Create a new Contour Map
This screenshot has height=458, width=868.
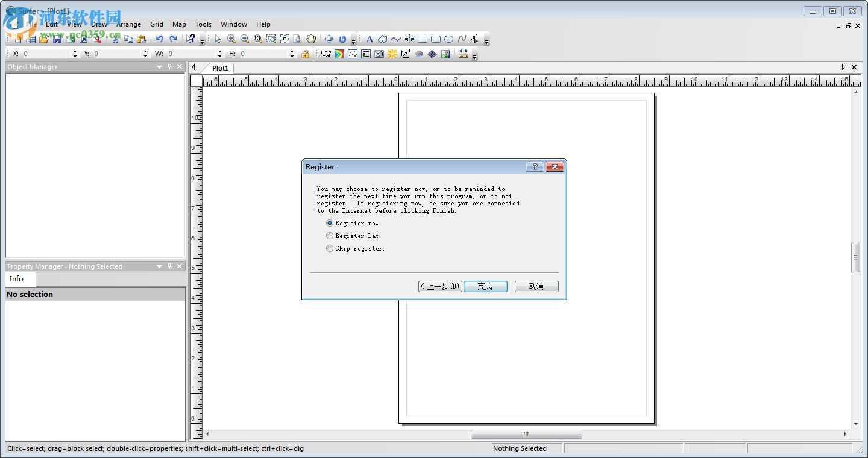pos(339,54)
